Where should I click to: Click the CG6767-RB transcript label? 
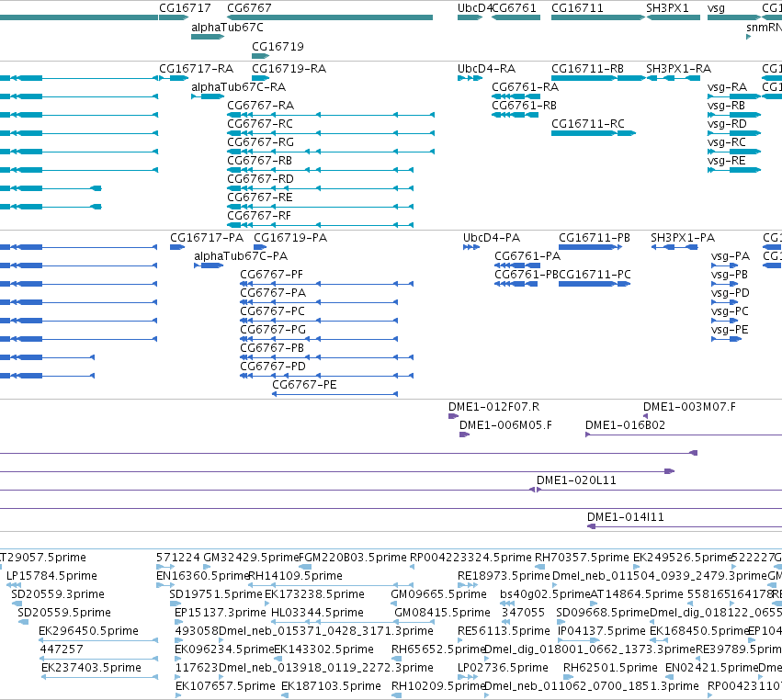point(259,161)
